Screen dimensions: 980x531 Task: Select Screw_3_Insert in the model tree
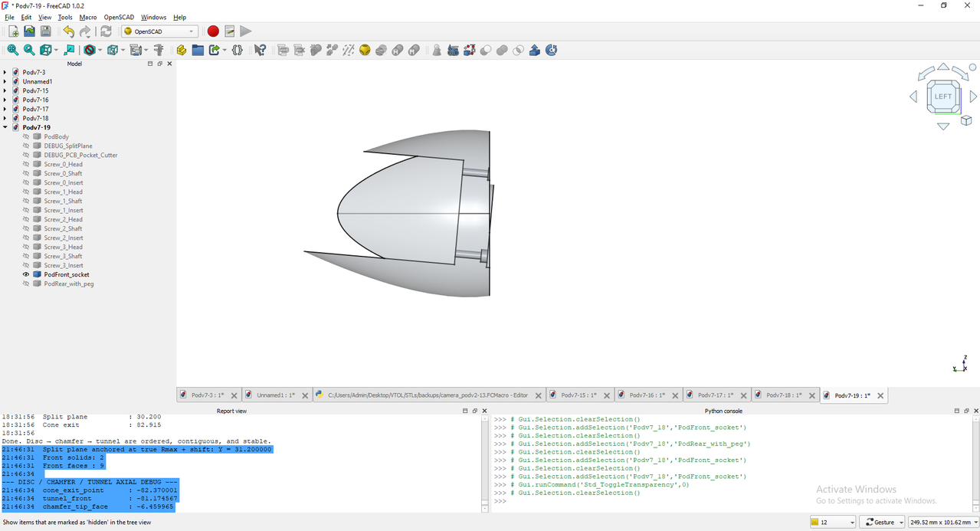point(64,265)
